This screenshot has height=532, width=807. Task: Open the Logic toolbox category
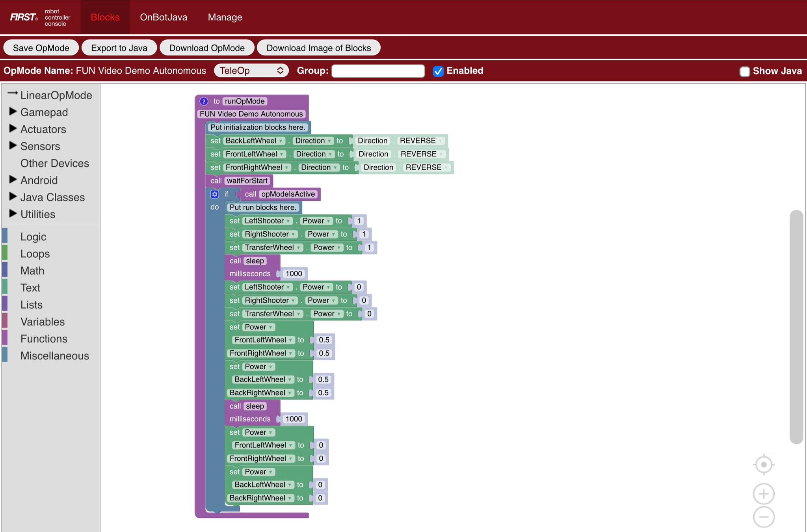coord(33,237)
